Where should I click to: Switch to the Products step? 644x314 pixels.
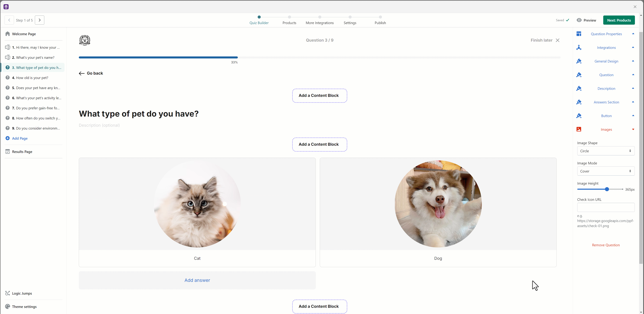[x=289, y=20]
